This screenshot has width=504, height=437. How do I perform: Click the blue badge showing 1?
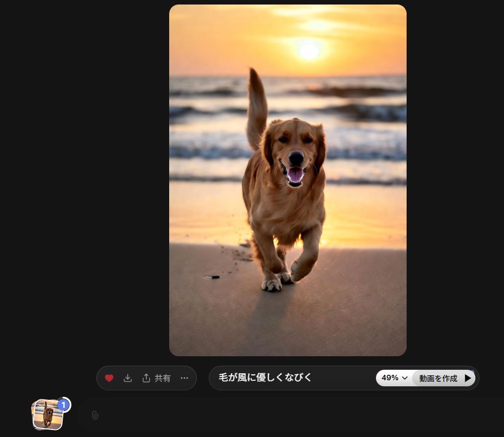point(63,404)
